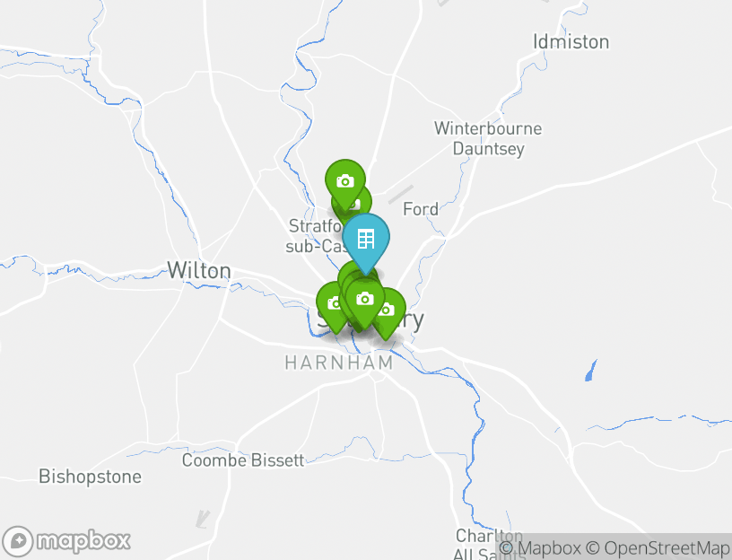The image size is (732, 560).
Task: Click the HARNHAM district label
Action: [339, 363]
